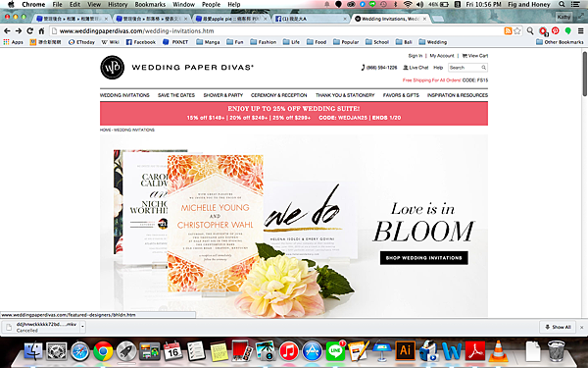Open the Chrome History menu
Image resolution: width=588 pixels, height=368 pixels.
click(x=118, y=4)
